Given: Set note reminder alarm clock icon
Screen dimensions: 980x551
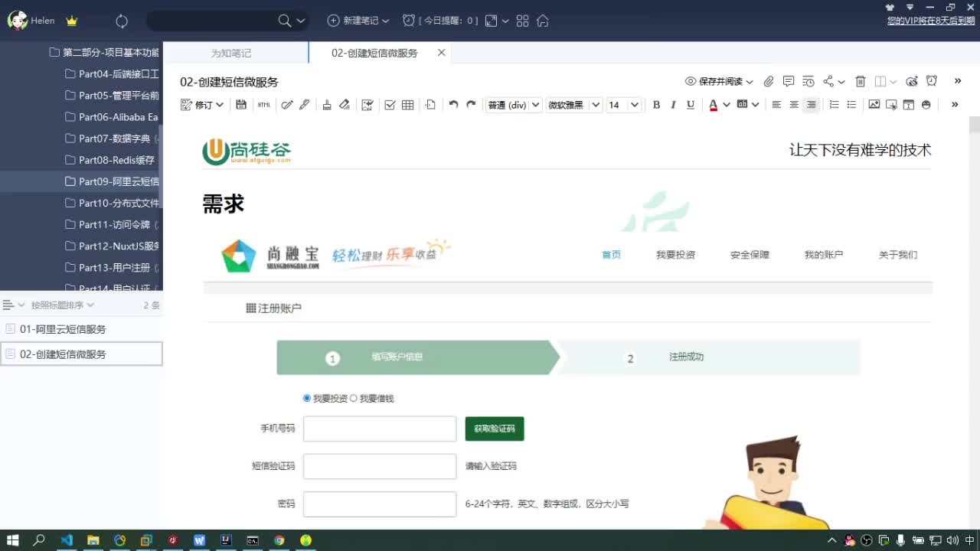Looking at the screenshot, I should pos(932,81).
